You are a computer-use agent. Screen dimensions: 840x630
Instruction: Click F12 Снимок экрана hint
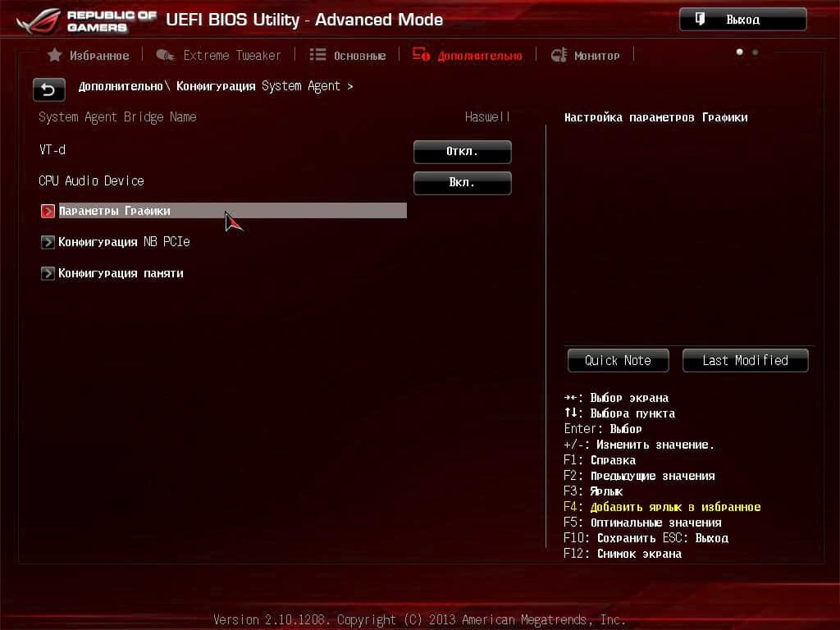pos(623,554)
